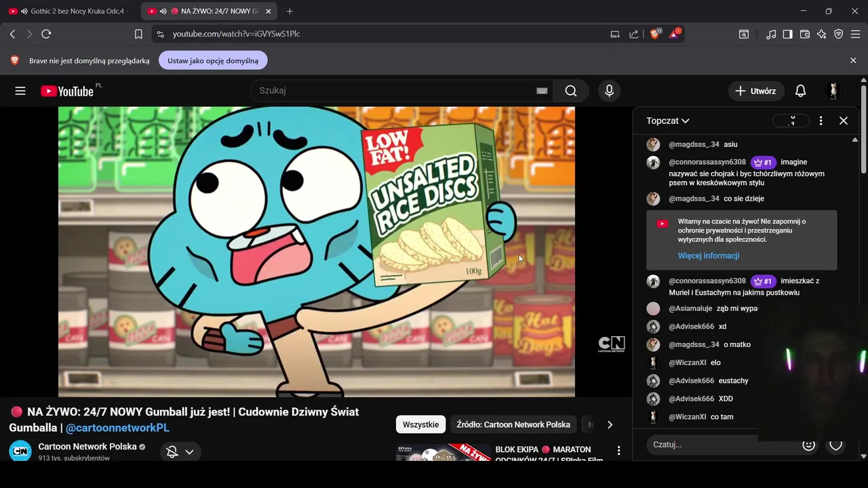Open Brave Wallet
This screenshot has width=868, height=488.
point(805,34)
